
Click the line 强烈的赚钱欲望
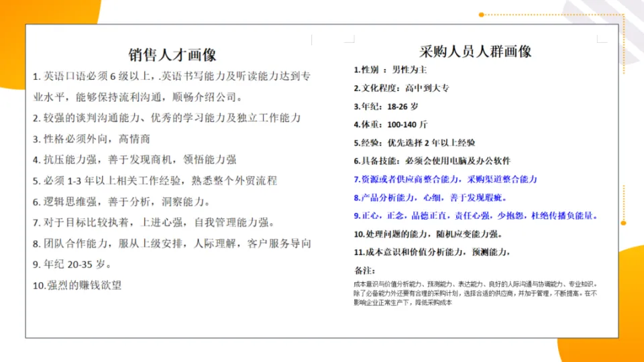pyautogui.click(x=77, y=284)
